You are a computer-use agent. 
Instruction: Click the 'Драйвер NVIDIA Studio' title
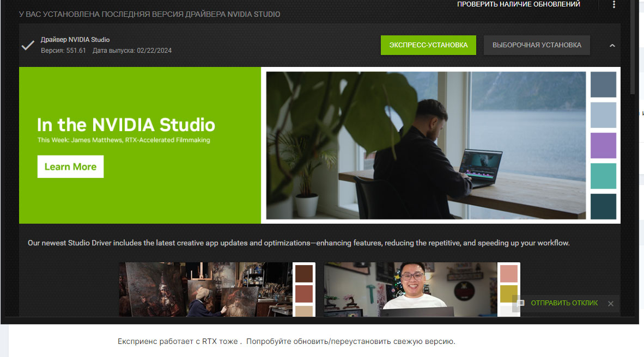point(75,39)
